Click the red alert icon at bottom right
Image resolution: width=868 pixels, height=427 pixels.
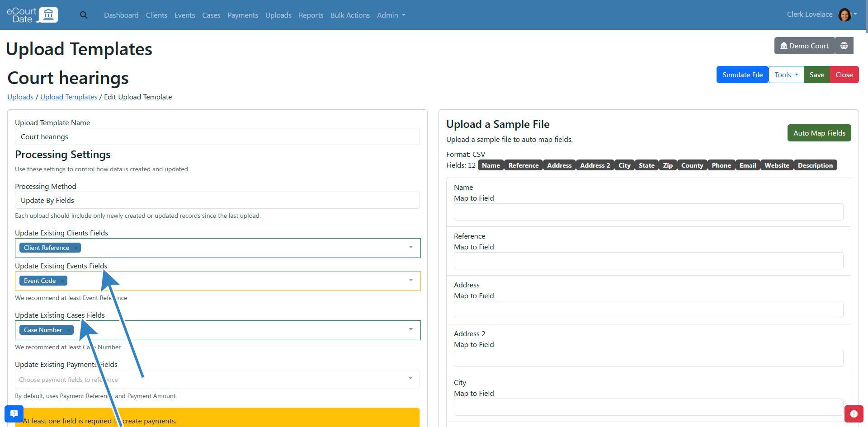coord(854,413)
